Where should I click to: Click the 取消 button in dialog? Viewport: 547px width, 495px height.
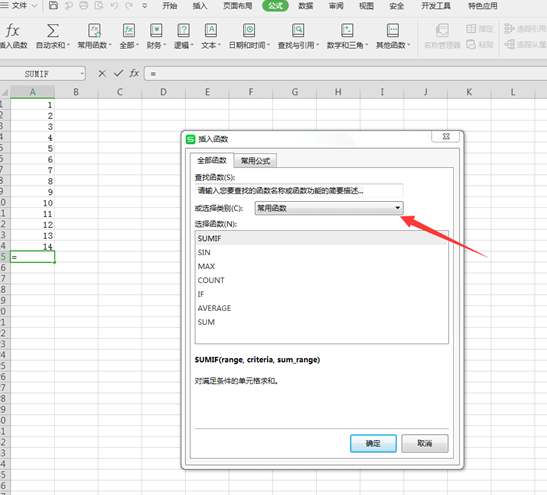coord(425,443)
